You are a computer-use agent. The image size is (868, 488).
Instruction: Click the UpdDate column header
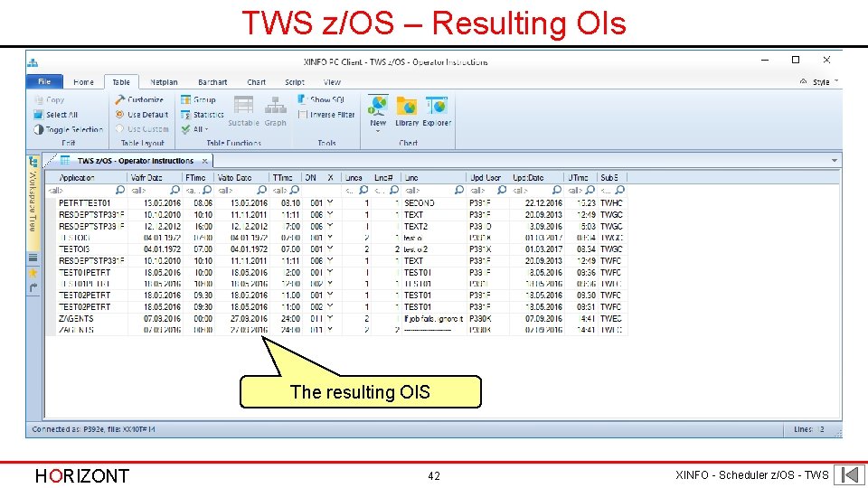pyautogui.click(x=536, y=178)
